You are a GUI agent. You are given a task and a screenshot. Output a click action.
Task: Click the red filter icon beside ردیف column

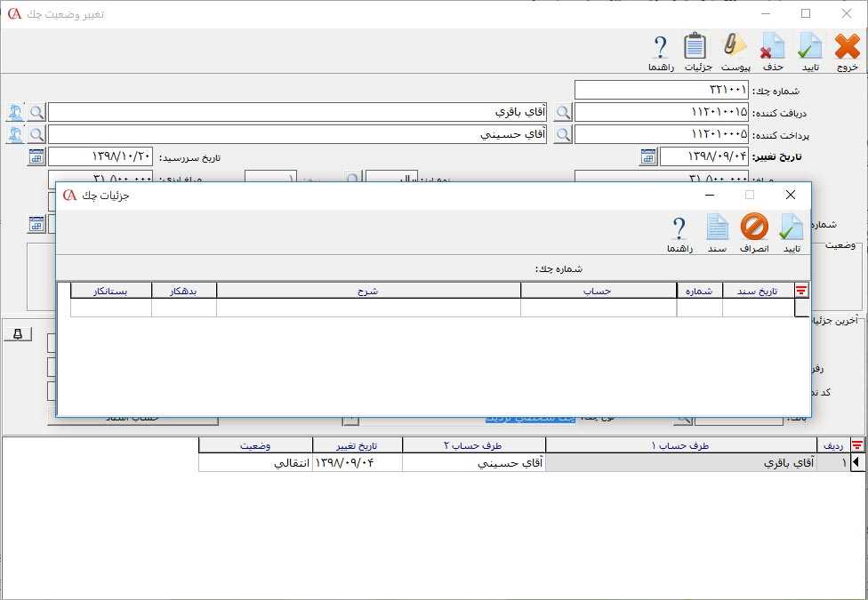857,445
